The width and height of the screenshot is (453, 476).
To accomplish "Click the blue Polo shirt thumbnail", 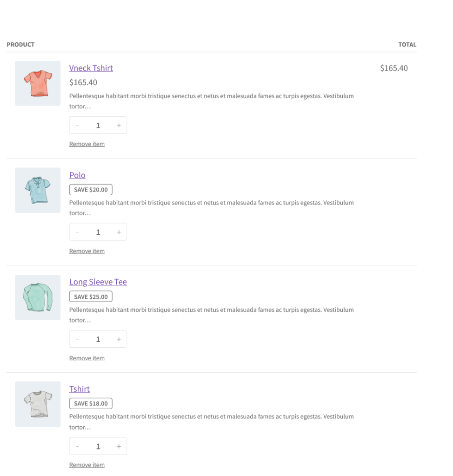I will tap(38, 190).
